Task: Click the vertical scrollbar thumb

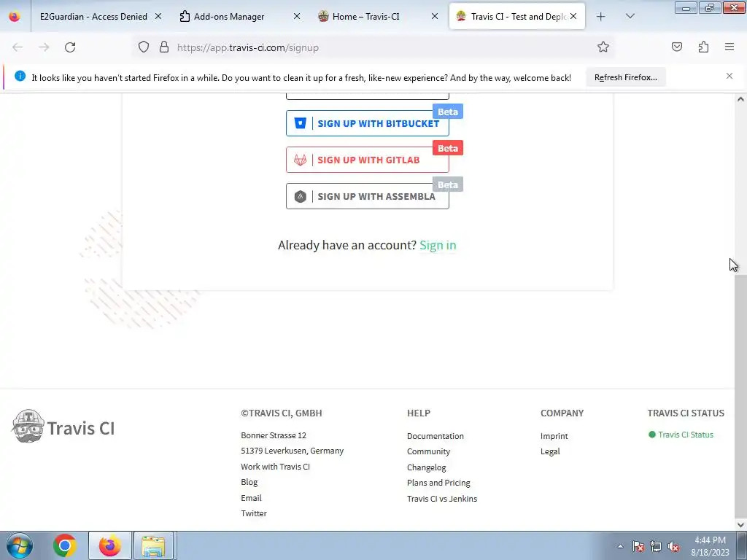Action: 740,395
